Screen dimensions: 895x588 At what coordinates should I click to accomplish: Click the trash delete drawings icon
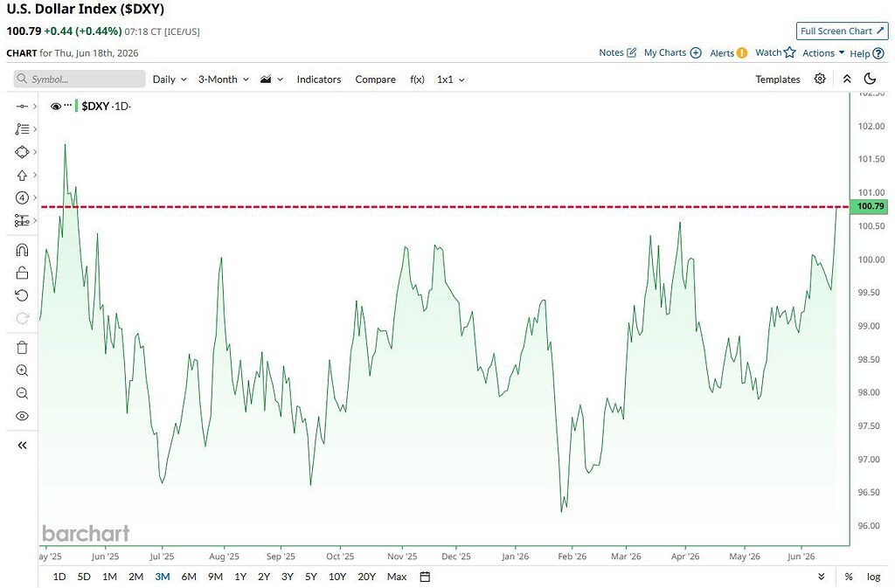click(x=22, y=348)
